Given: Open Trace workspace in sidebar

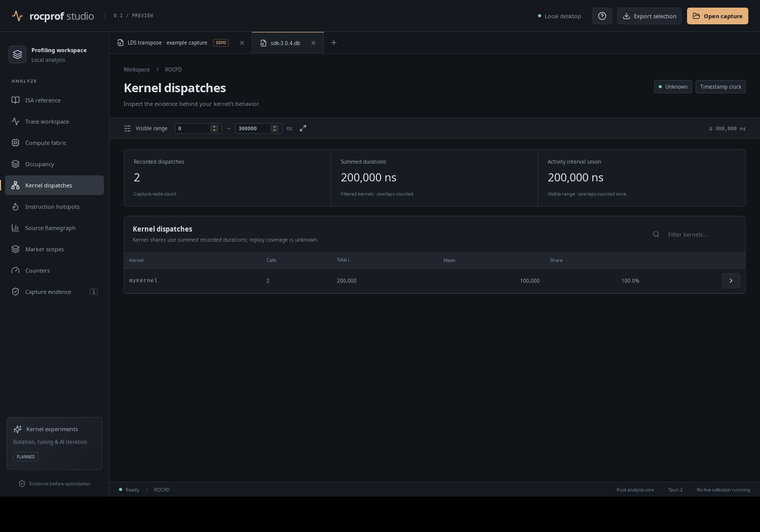Looking at the screenshot, I should click(x=54, y=122).
